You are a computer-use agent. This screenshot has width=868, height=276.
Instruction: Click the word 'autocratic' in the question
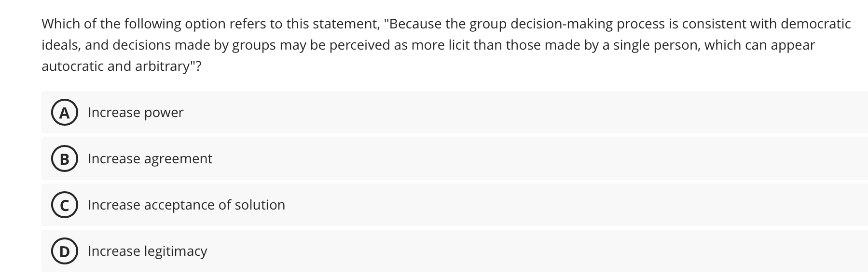tap(72, 66)
